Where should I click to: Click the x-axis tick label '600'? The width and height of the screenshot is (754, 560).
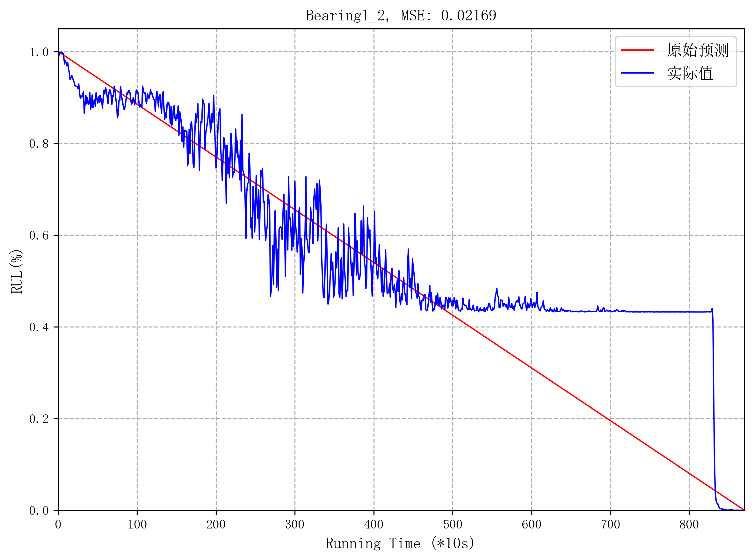(532, 524)
